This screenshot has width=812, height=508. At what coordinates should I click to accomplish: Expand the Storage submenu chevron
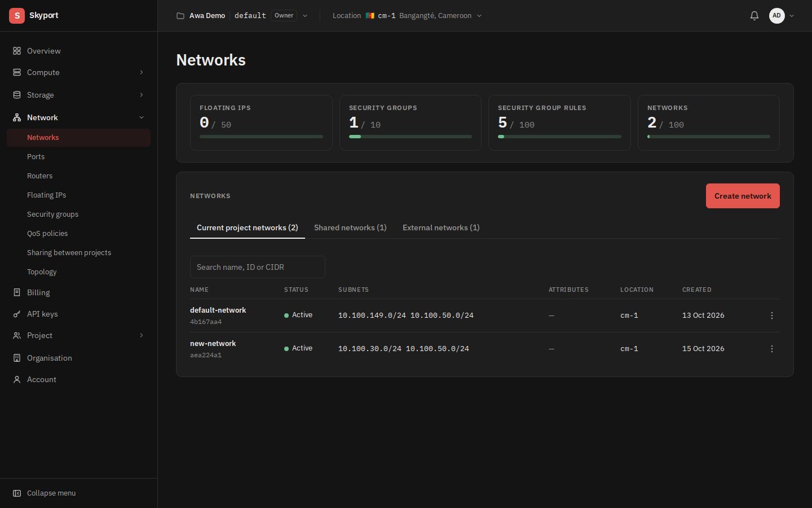(142, 95)
